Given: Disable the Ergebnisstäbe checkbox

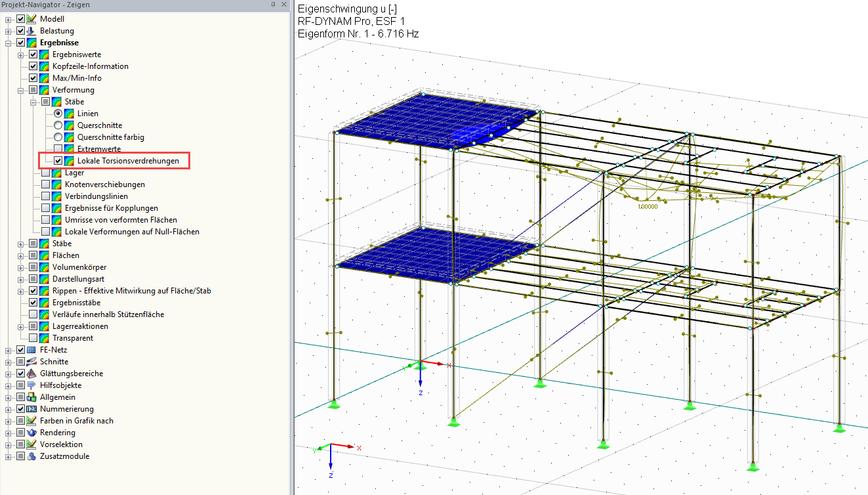Looking at the screenshot, I should pos(33,302).
